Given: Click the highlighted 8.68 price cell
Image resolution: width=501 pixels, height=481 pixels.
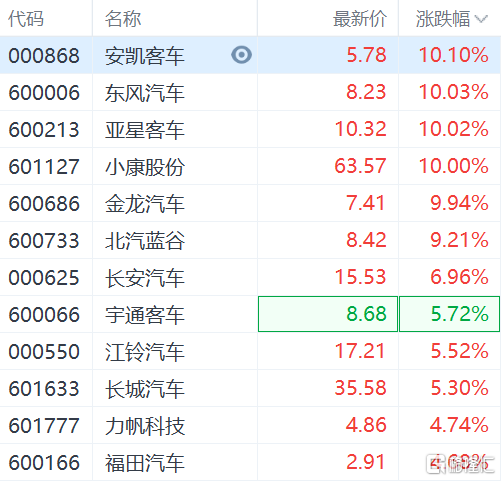Looking at the screenshot, I should (x=328, y=314).
